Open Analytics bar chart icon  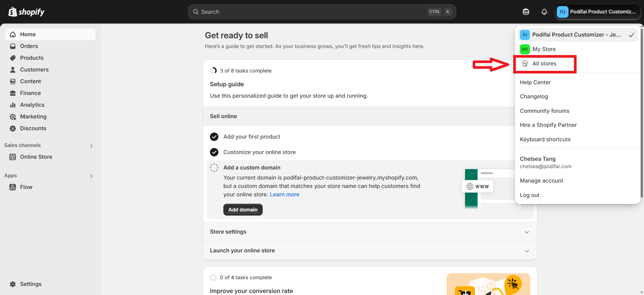coord(13,105)
